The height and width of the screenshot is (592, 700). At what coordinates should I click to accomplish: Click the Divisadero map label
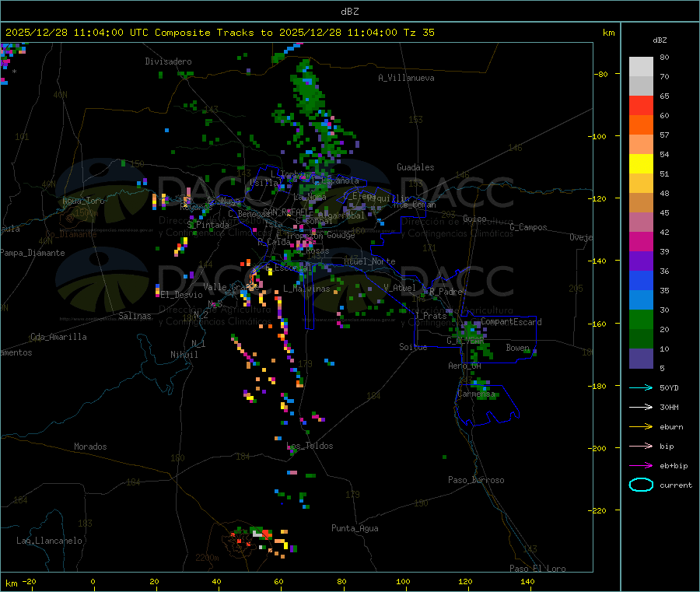pyautogui.click(x=168, y=61)
